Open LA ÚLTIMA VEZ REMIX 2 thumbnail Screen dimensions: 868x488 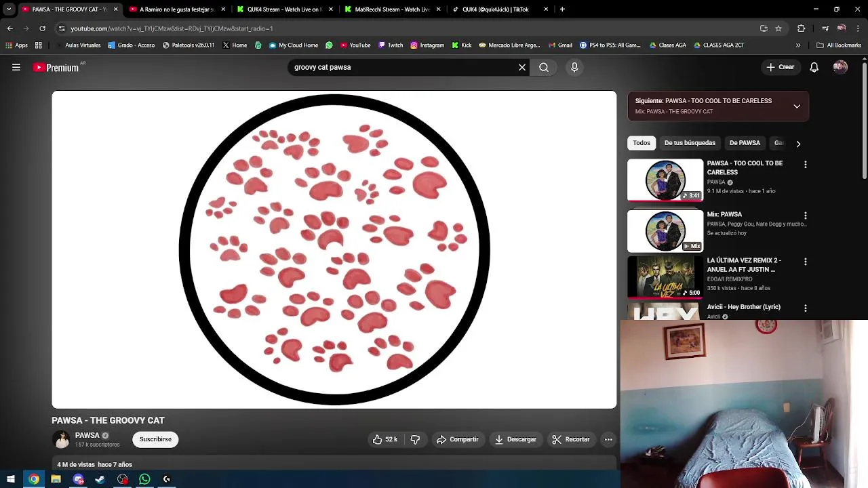665,277
